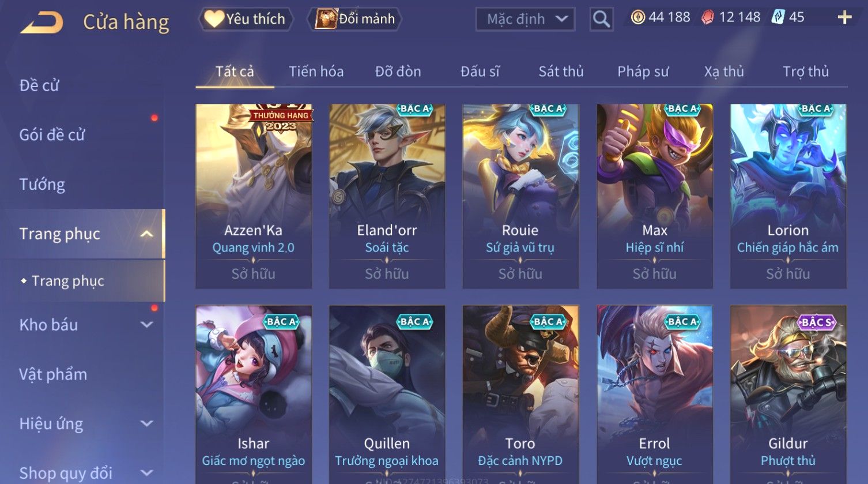
Task: Tap the golden back arrow icon
Action: point(41,23)
